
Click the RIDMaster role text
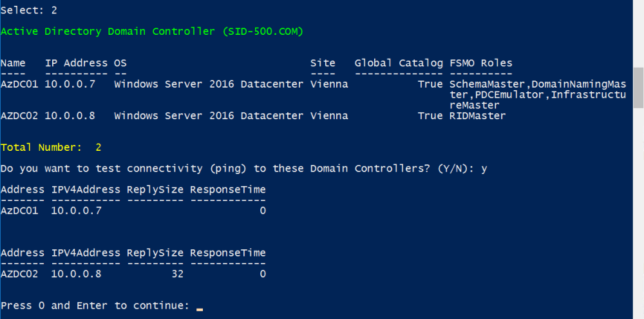point(478,116)
